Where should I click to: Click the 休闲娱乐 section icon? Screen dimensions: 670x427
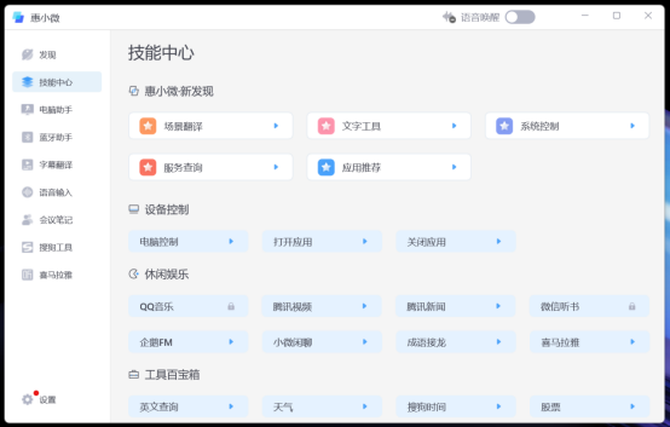134,274
